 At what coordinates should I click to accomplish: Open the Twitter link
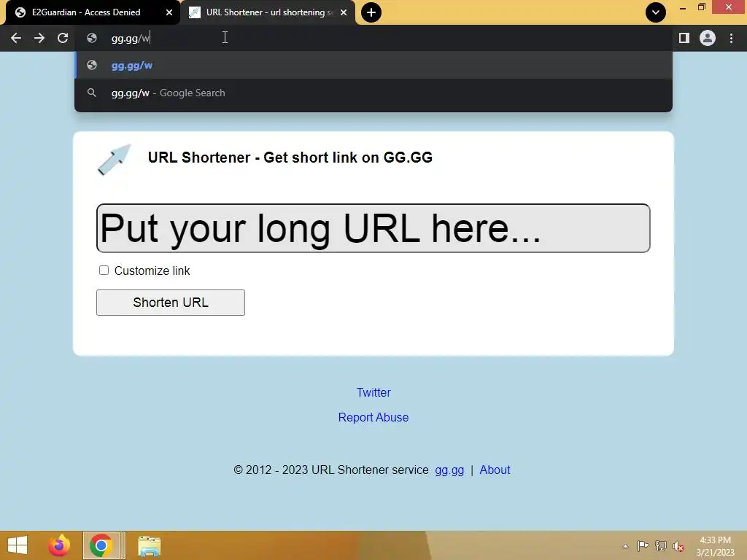pos(373,392)
